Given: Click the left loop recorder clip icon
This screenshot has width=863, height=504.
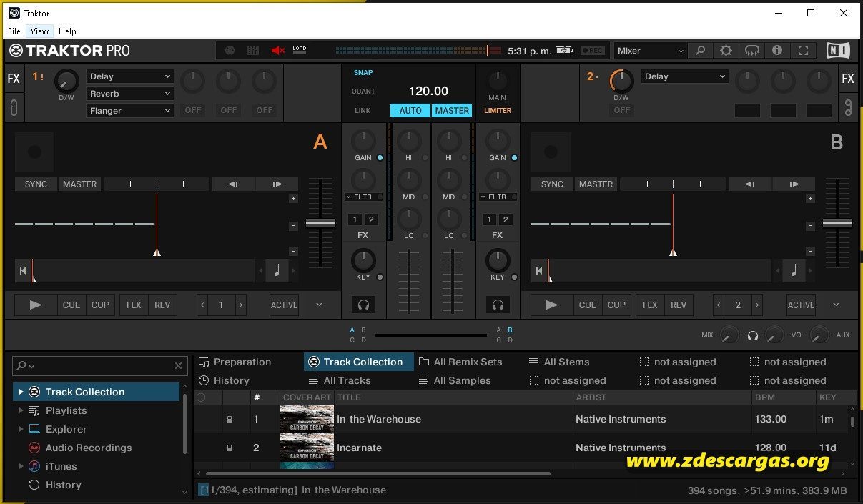Looking at the screenshot, I should point(14,107).
